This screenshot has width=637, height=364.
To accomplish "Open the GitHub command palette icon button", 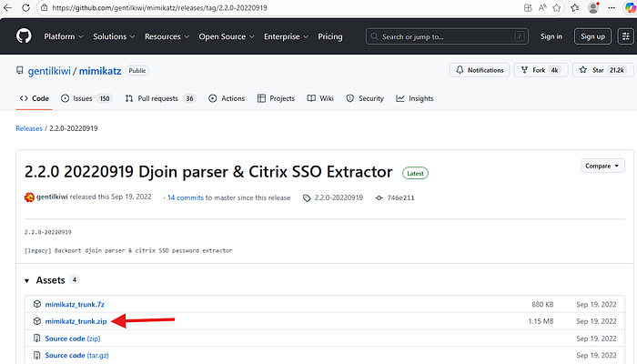I will [x=626, y=36].
